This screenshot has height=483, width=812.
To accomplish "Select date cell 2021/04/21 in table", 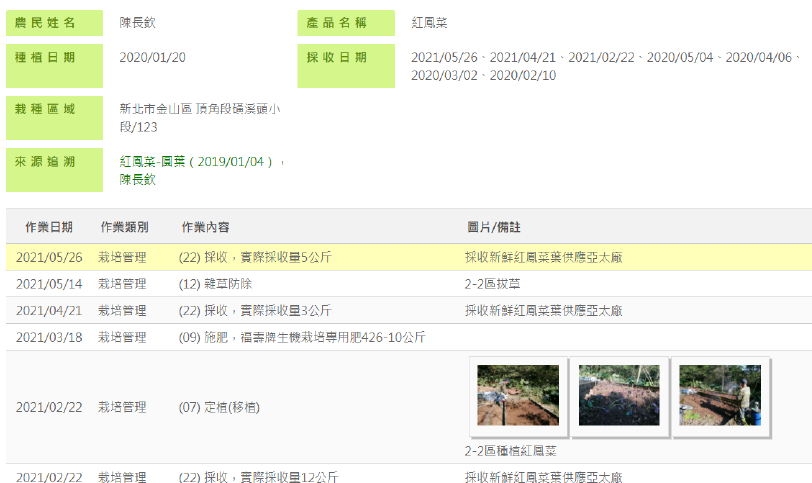I will (49, 311).
